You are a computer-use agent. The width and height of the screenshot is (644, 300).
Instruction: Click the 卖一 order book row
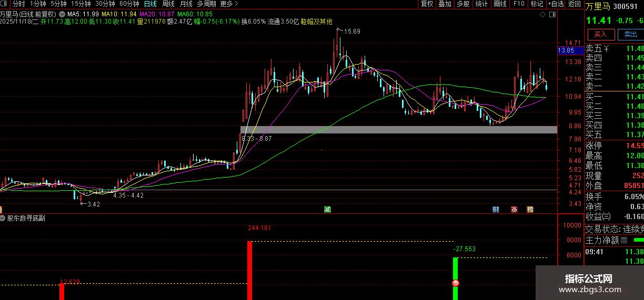[615, 86]
